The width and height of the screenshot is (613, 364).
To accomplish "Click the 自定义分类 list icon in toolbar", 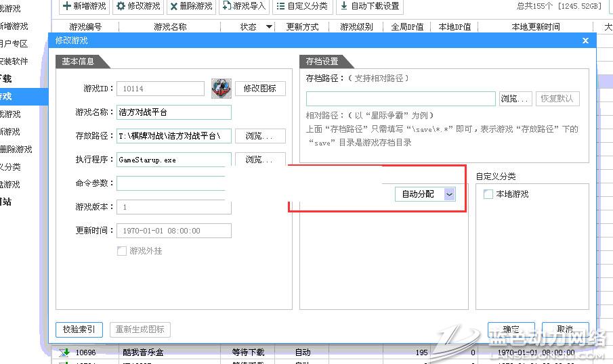I will pyautogui.click(x=280, y=6).
